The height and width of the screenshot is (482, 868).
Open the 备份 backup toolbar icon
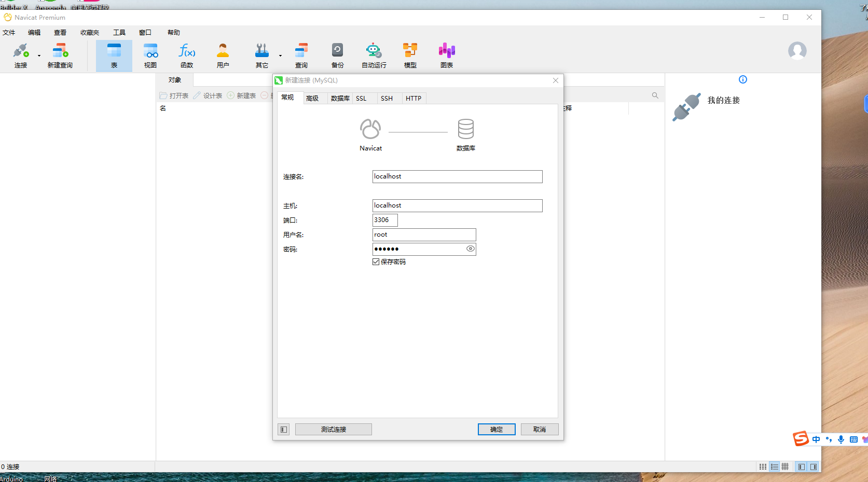coord(338,56)
